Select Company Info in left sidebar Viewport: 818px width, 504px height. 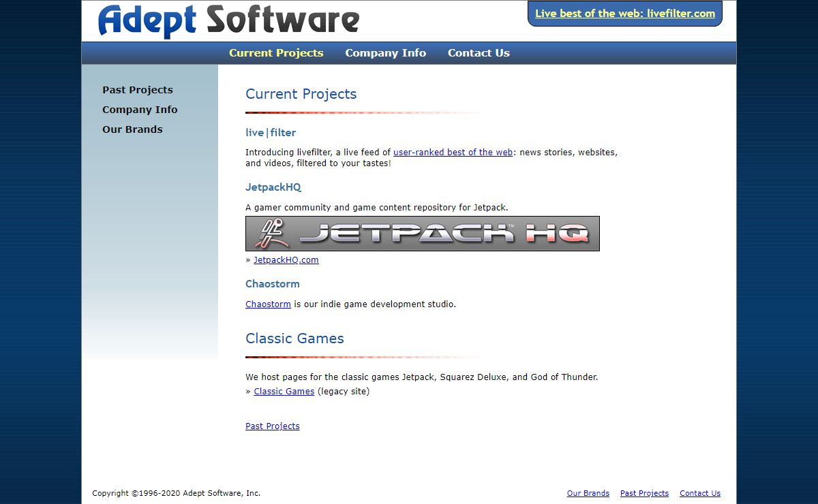click(x=140, y=110)
